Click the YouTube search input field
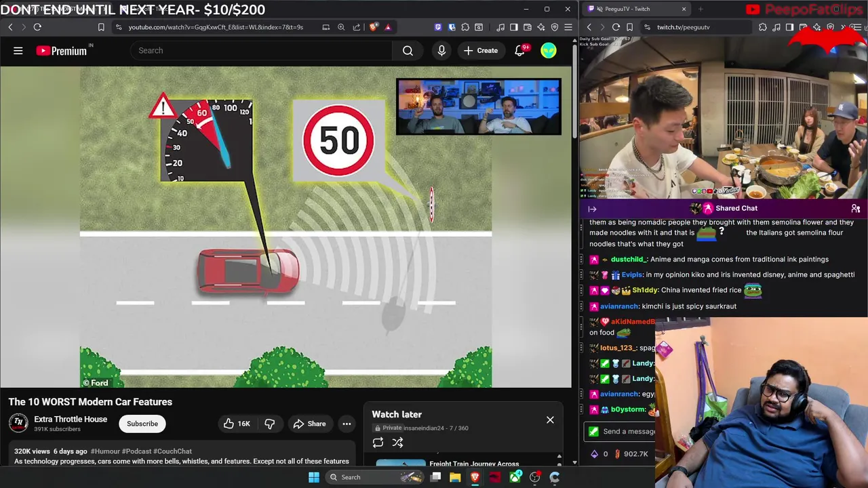 tap(261, 51)
